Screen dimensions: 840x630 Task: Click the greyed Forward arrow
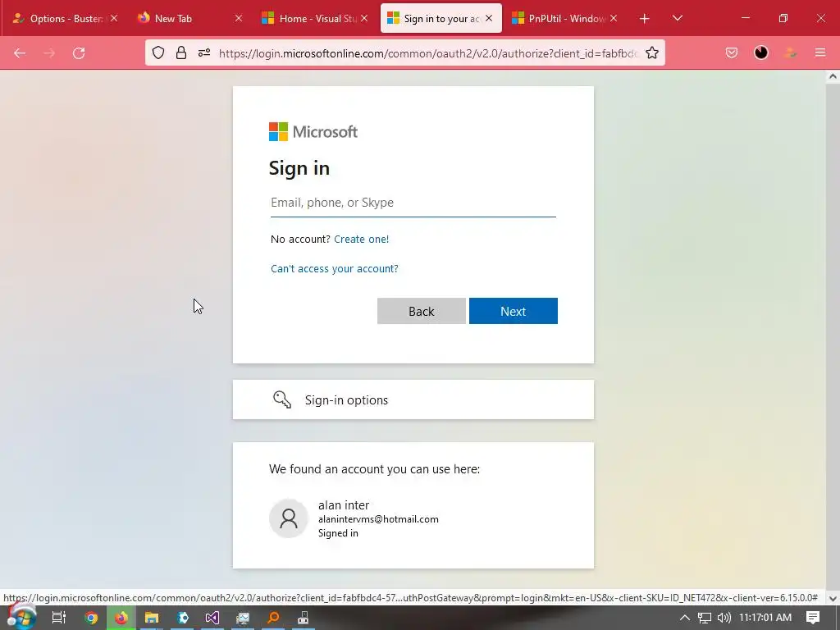pos(49,53)
